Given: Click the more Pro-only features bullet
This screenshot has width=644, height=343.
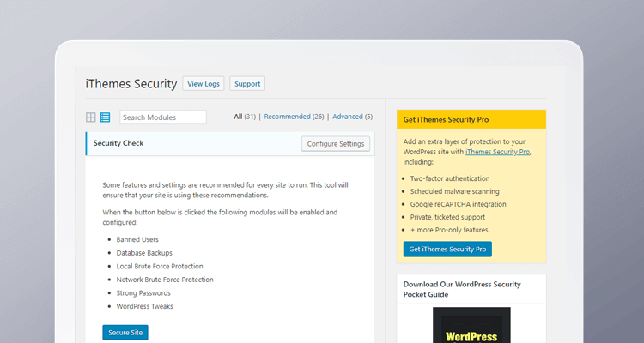Looking at the screenshot, I should point(449,230).
